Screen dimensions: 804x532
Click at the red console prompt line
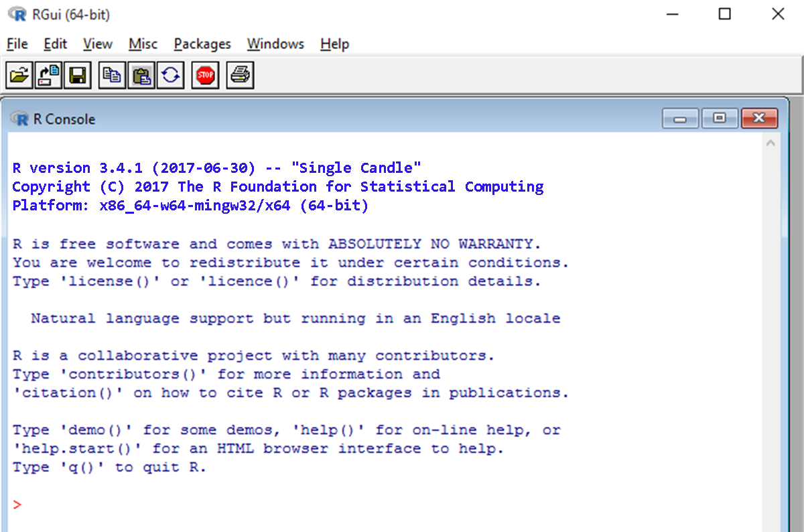[17, 505]
